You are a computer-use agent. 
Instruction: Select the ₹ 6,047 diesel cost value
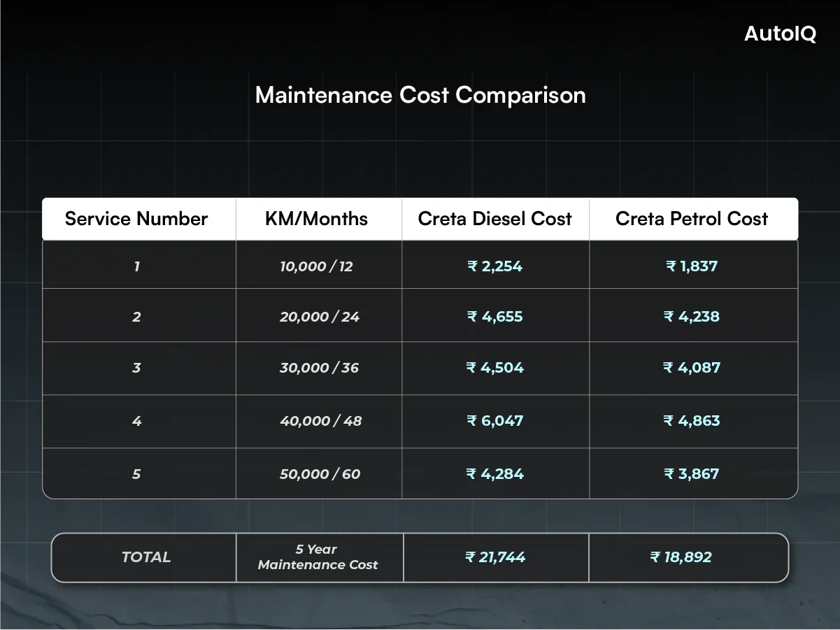[495, 421]
